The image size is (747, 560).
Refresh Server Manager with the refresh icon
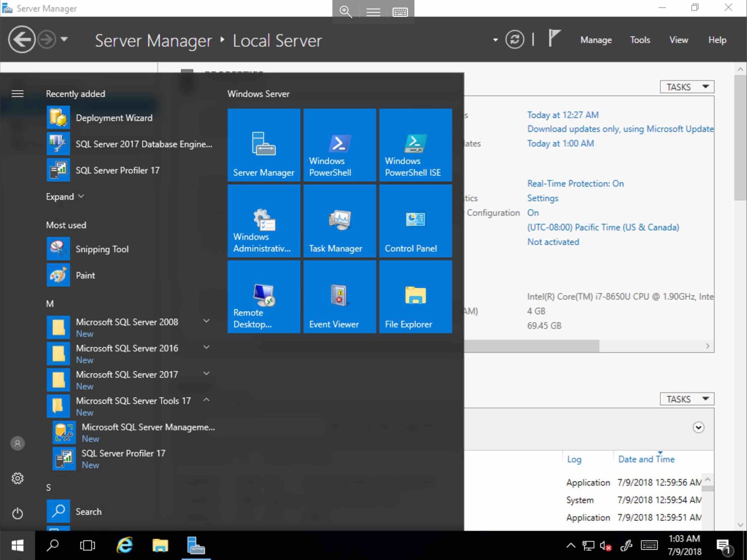pos(515,40)
